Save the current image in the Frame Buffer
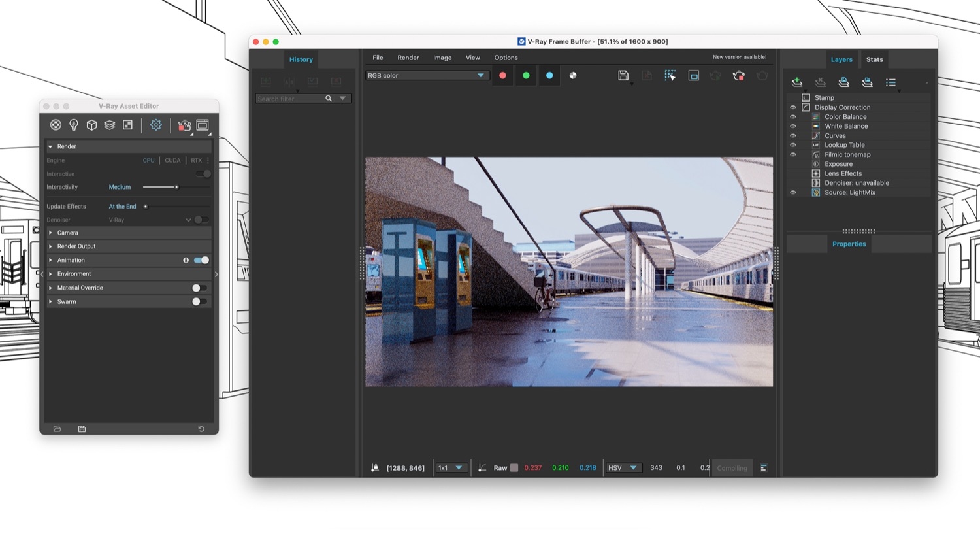 click(x=623, y=75)
